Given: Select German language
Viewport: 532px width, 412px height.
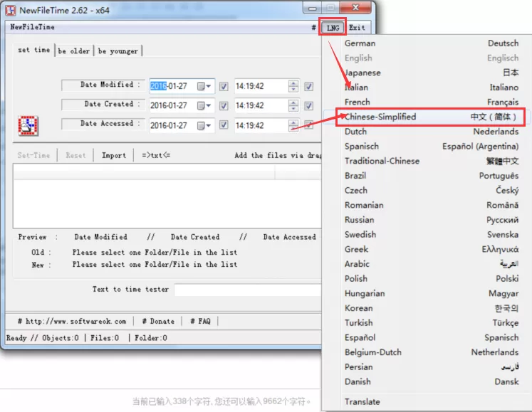Looking at the screenshot, I should (x=427, y=43).
